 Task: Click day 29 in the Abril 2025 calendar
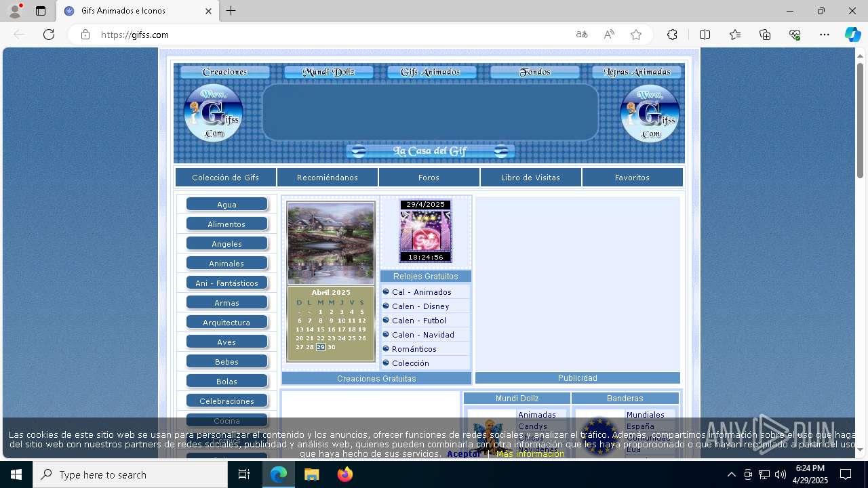[x=321, y=347]
